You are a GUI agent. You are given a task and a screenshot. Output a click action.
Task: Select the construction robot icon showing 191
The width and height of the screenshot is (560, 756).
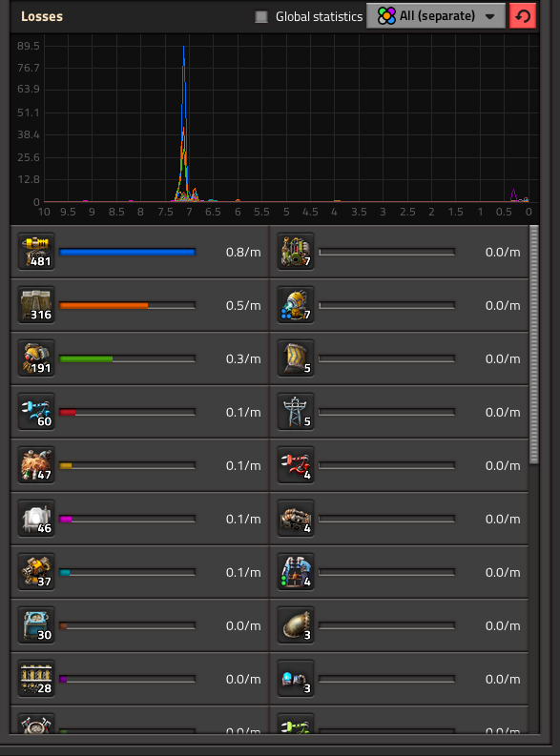[x=36, y=358]
